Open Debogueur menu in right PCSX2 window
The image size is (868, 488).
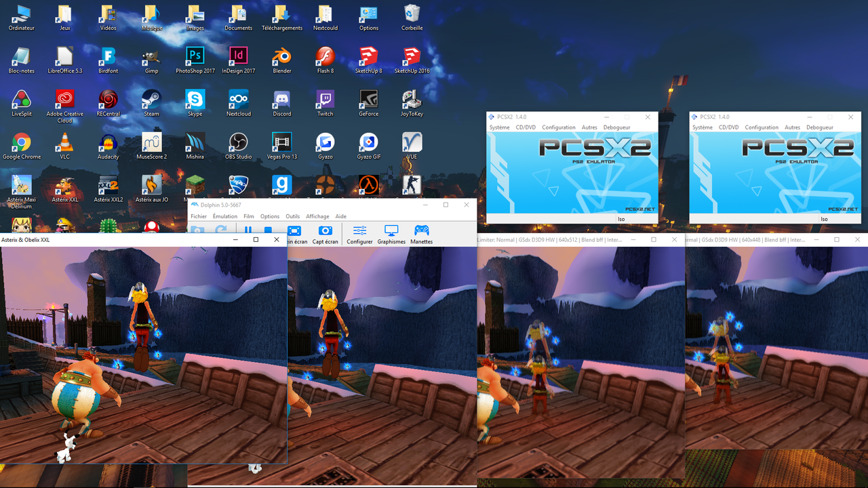pyautogui.click(x=820, y=127)
